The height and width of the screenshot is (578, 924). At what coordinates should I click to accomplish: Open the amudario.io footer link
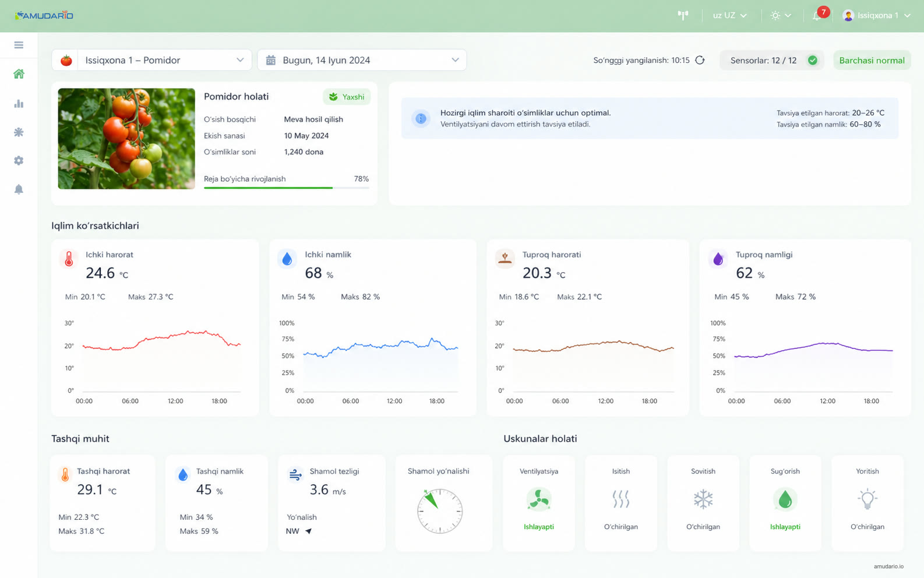click(888, 566)
